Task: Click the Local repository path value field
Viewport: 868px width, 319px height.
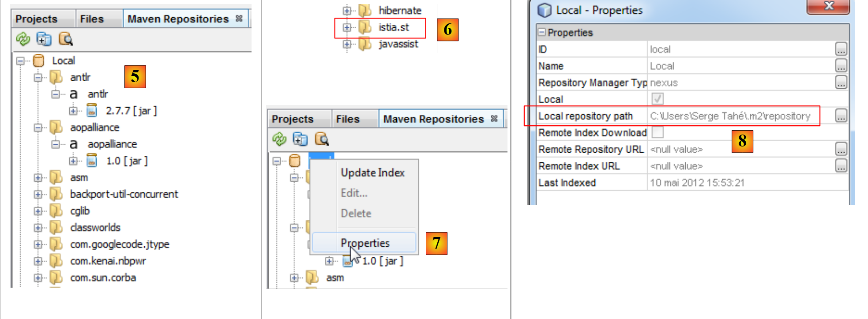Action: [730, 116]
